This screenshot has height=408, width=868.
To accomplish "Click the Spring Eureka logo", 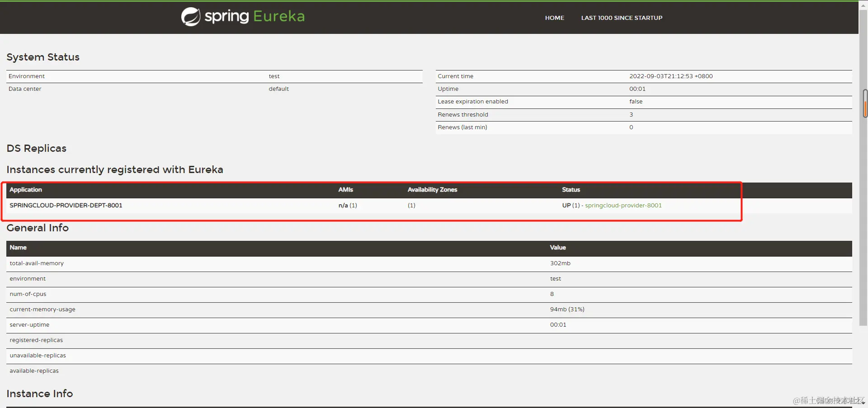I will point(243,17).
